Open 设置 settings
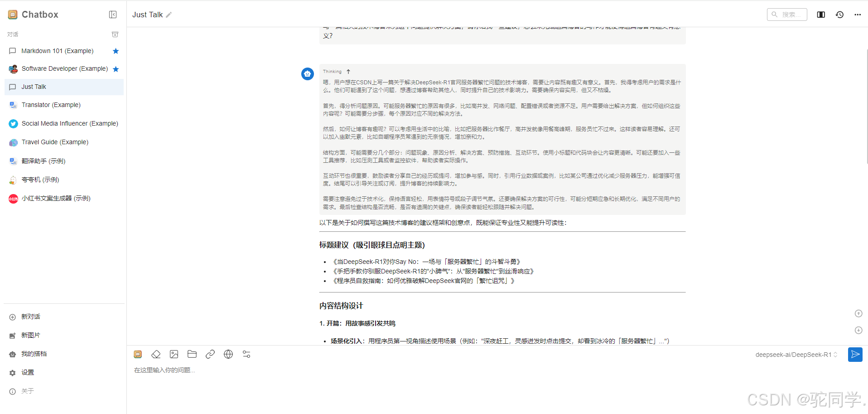This screenshot has width=868, height=414. [x=28, y=372]
